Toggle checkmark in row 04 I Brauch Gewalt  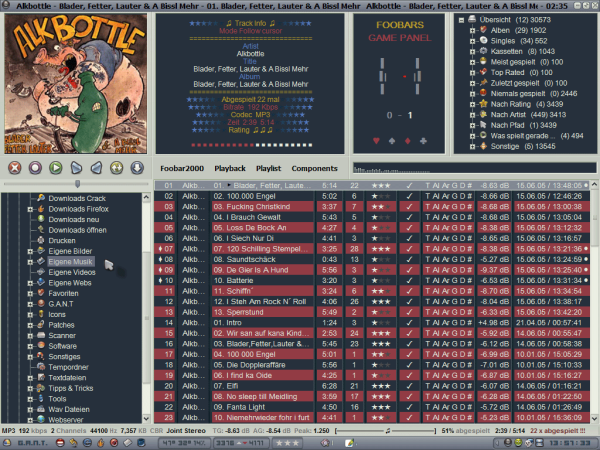(409, 217)
